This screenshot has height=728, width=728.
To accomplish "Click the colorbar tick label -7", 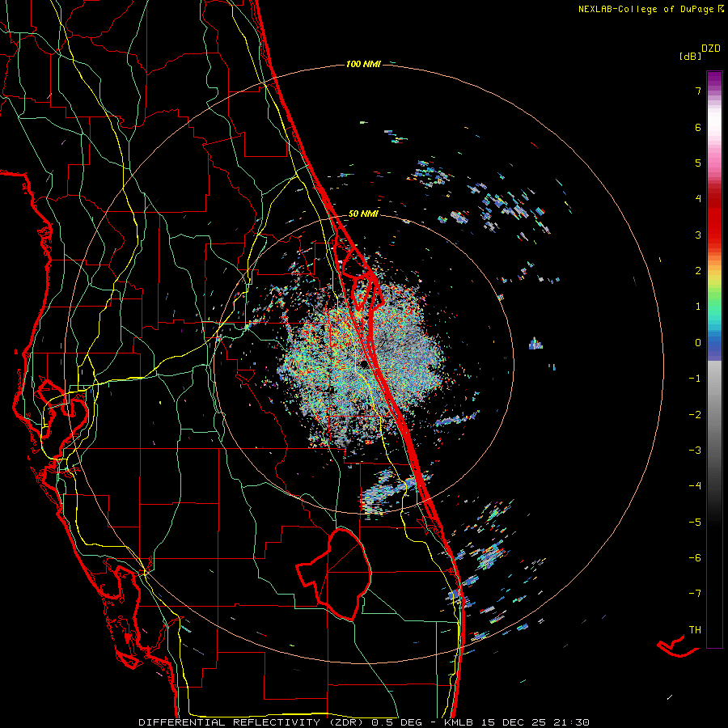I will [695, 594].
